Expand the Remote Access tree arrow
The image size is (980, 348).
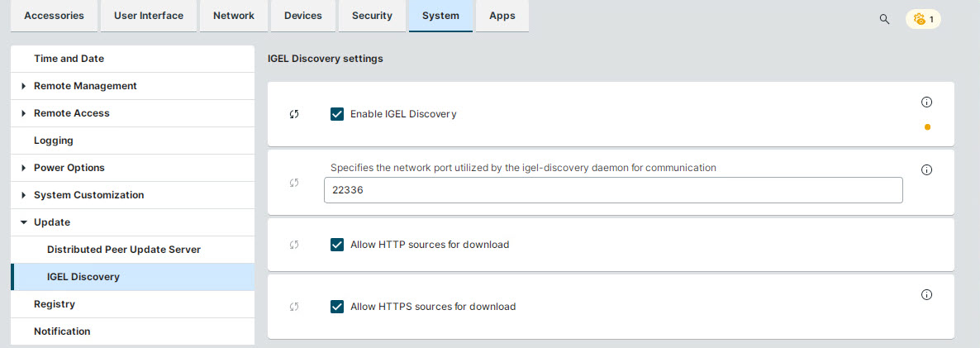(24, 113)
